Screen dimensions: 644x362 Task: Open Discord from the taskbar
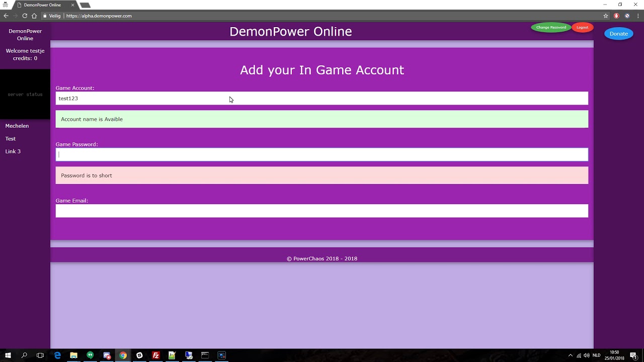(107, 355)
